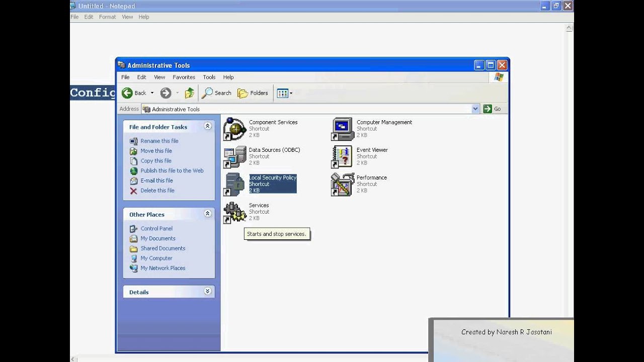Click the Rename this file icon
Screen dimensions: 644x362
(x=133, y=141)
